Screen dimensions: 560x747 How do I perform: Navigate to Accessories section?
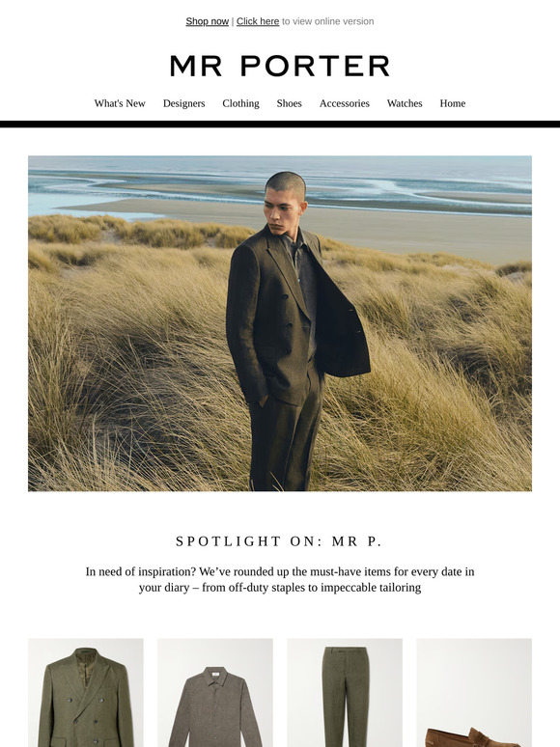(x=345, y=103)
